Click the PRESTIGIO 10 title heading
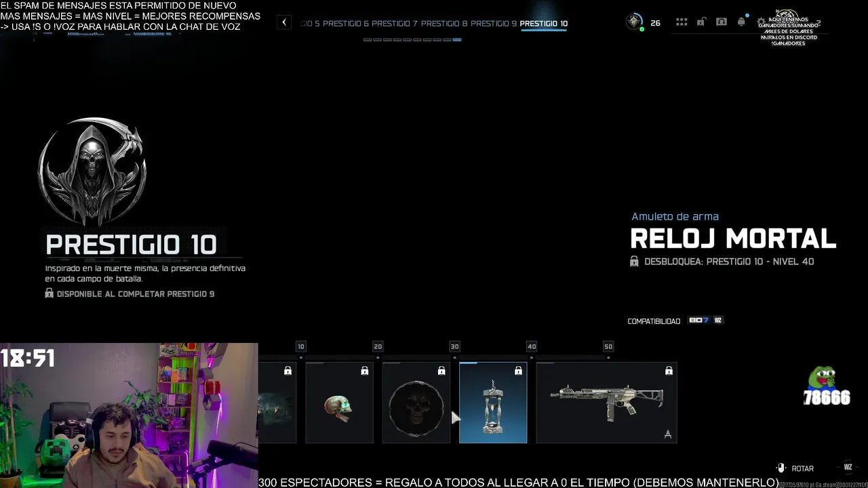Screen dimensions: 868x488 131,245
